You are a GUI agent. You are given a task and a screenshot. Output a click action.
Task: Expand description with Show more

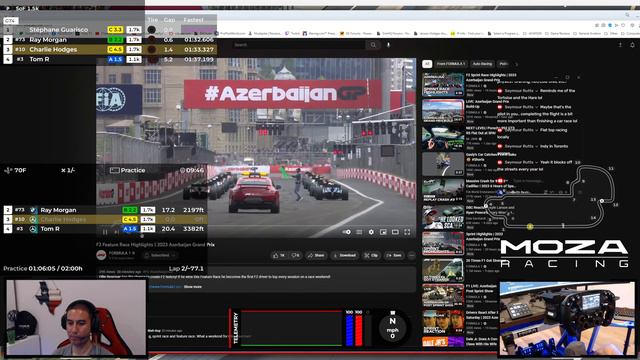193,287
